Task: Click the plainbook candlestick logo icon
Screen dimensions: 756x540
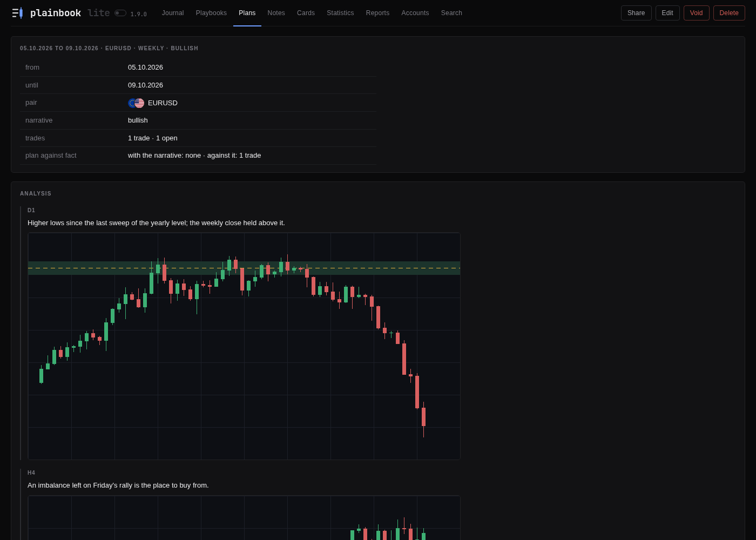Action: coord(17,13)
